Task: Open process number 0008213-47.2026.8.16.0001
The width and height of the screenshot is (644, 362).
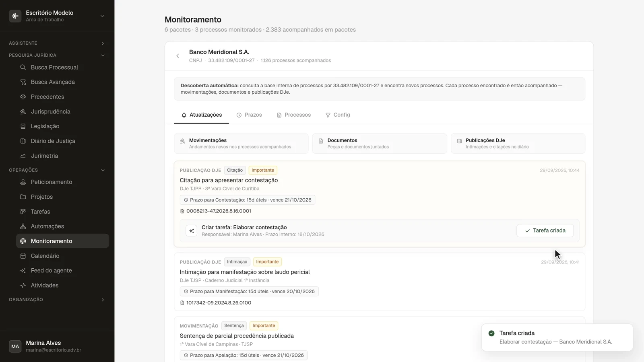Action: click(215, 211)
